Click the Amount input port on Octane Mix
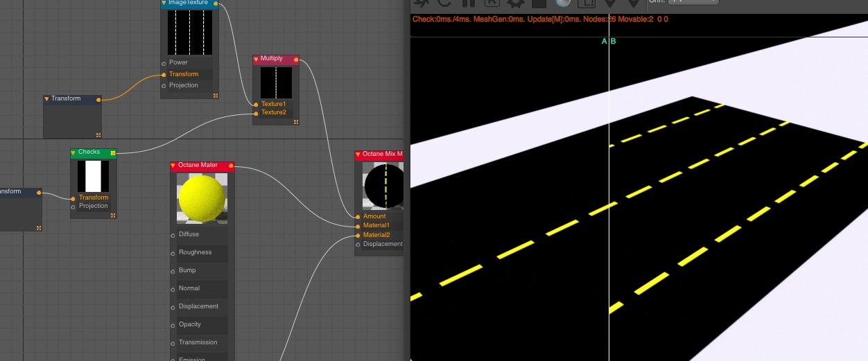Viewport: 868px width, 361px height. 358,217
